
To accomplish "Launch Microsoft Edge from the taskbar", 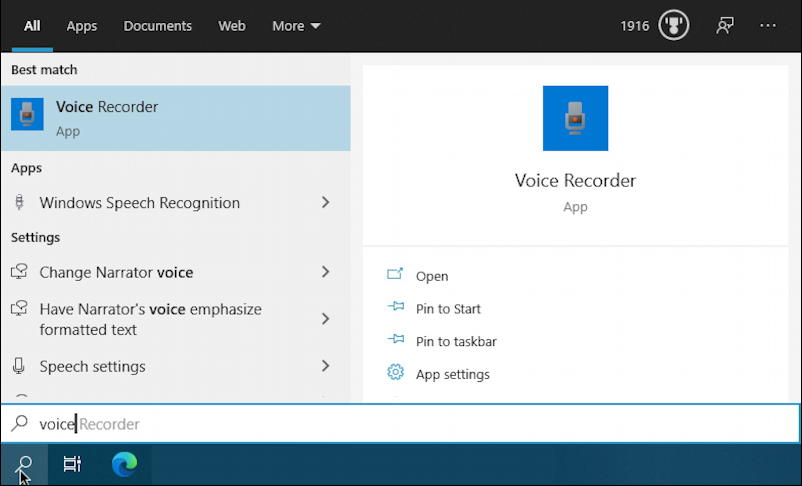I will [124, 464].
